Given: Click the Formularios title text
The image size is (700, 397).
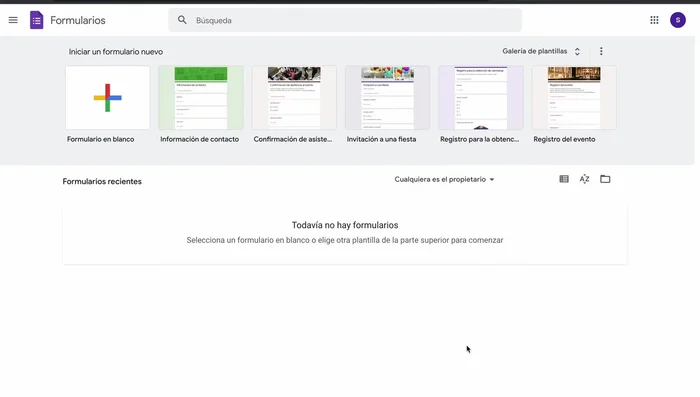Looking at the screenshot, I should 78,20.
